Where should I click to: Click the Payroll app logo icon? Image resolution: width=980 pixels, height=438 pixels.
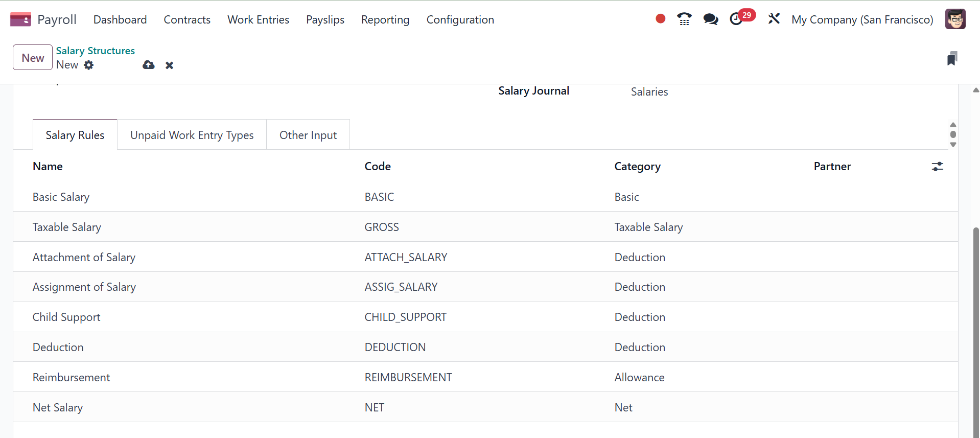[20, 19]
